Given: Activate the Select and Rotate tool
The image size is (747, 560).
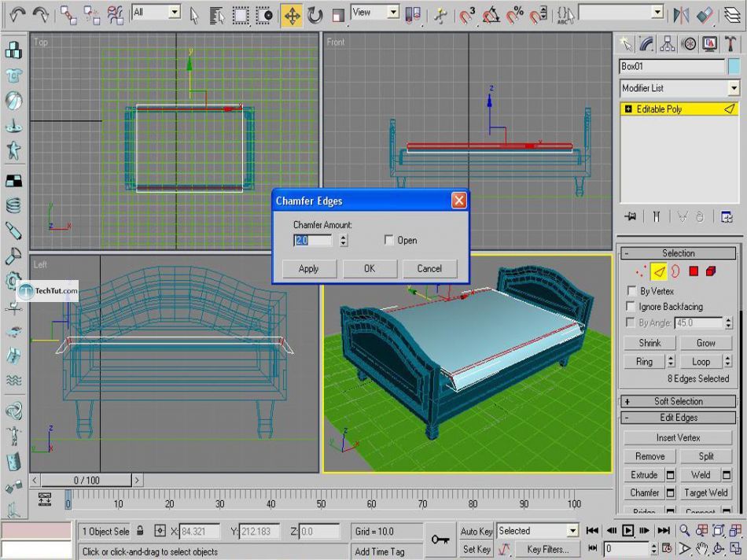Looking at the screenshot, I should (315, 16).
